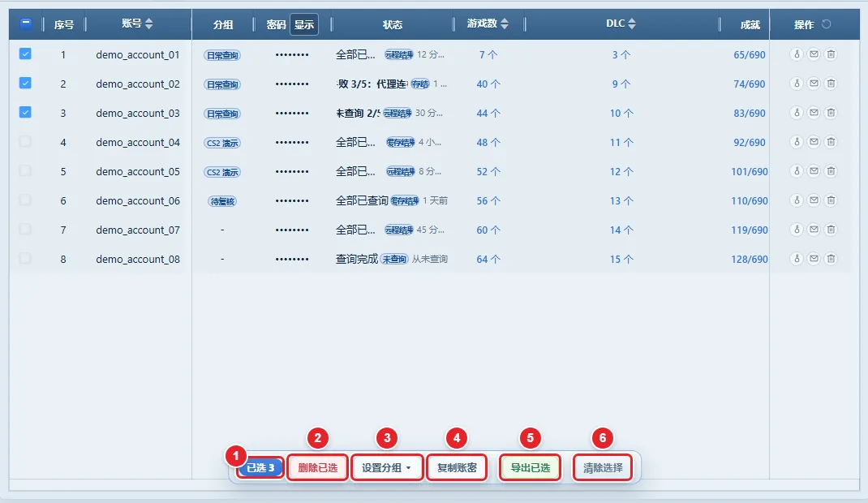Check the checkbox for demo_account_04
The height and width of the screenshot is (503, 868).
pyautogui.click(x=25, y=142)
